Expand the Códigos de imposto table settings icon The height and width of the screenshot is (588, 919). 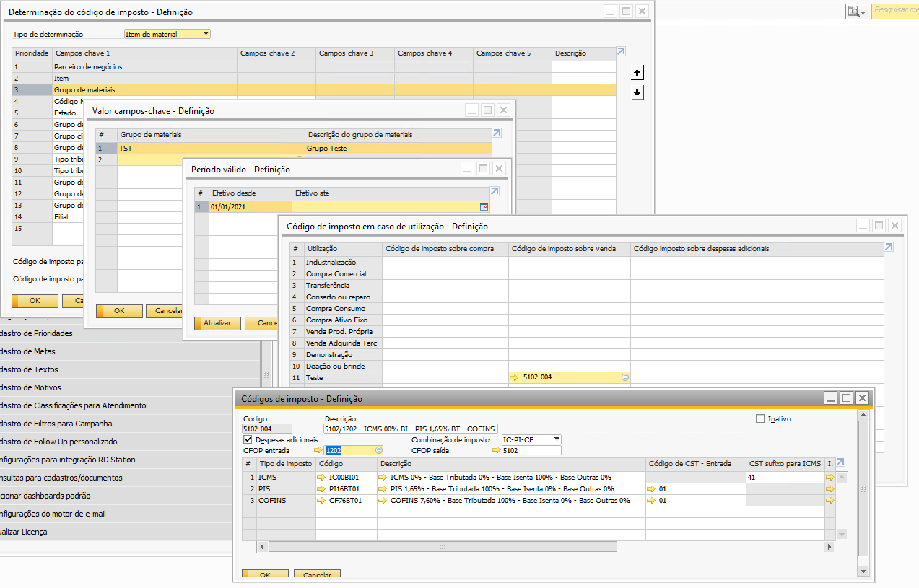click(840, 462)
